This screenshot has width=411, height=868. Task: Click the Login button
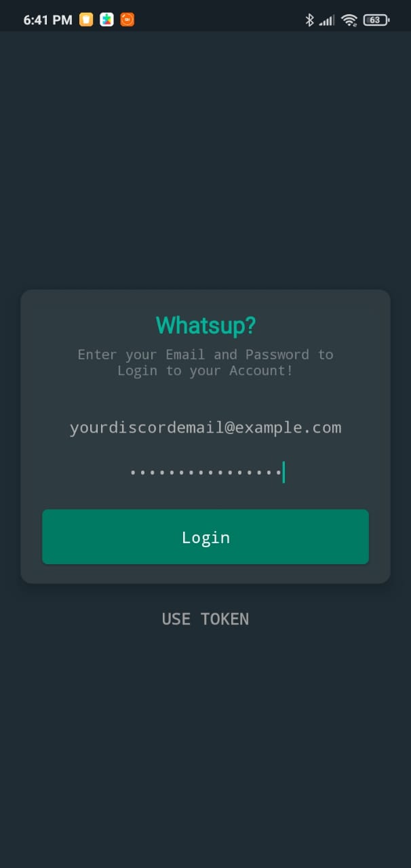[206, 537]
